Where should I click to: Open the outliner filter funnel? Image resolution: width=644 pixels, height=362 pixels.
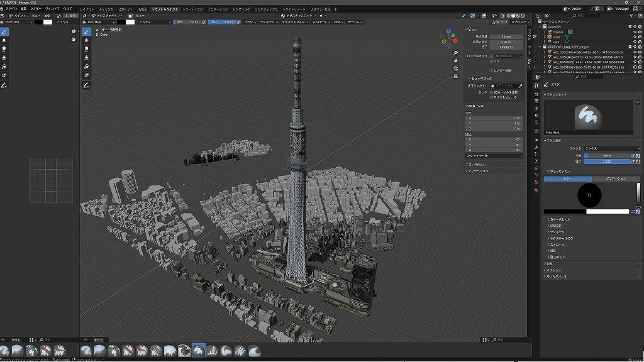(x=631, y=16)
